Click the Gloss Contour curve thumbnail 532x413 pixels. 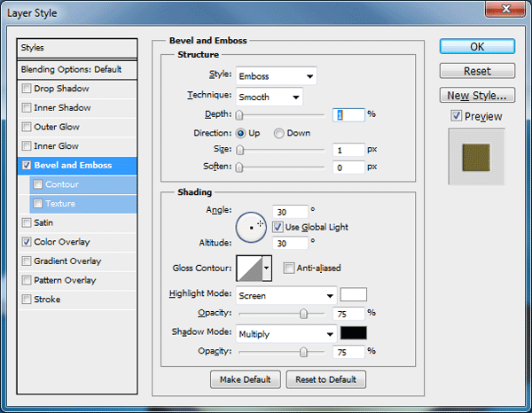pyautogui.click(x=249, y=269)
